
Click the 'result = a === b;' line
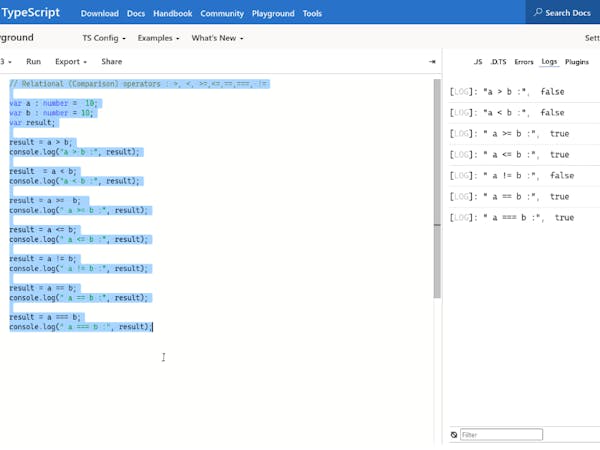pyautogui.click(x=45, y=317)
